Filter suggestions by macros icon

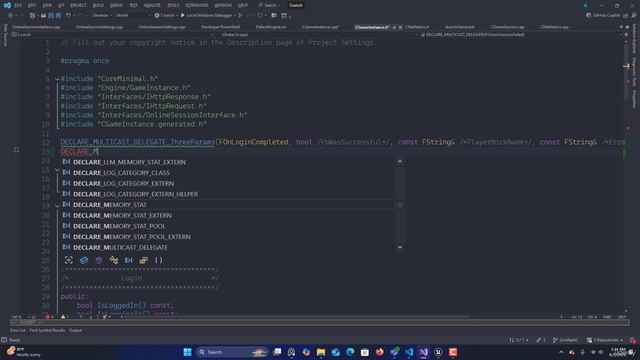coord(129,260)
